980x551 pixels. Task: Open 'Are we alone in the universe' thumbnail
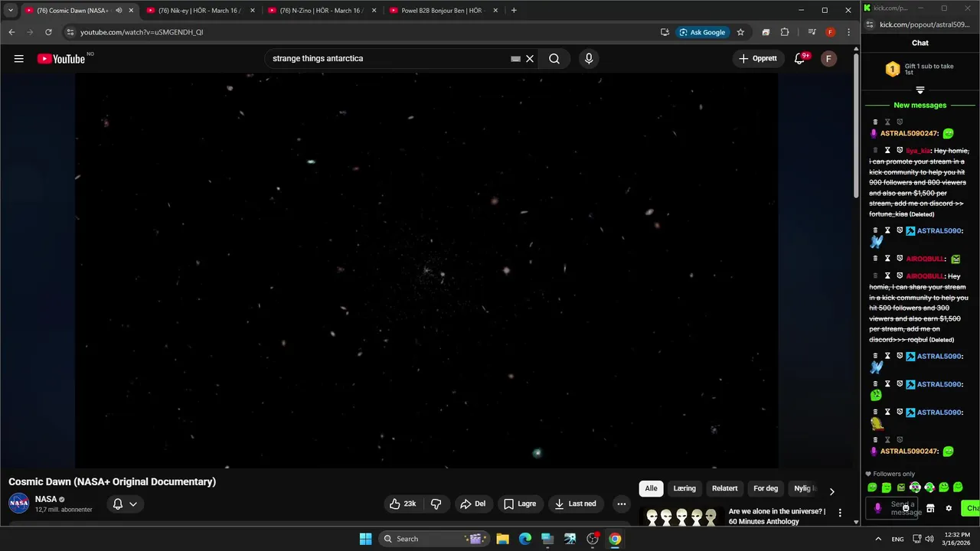click(x=681, y=517)
